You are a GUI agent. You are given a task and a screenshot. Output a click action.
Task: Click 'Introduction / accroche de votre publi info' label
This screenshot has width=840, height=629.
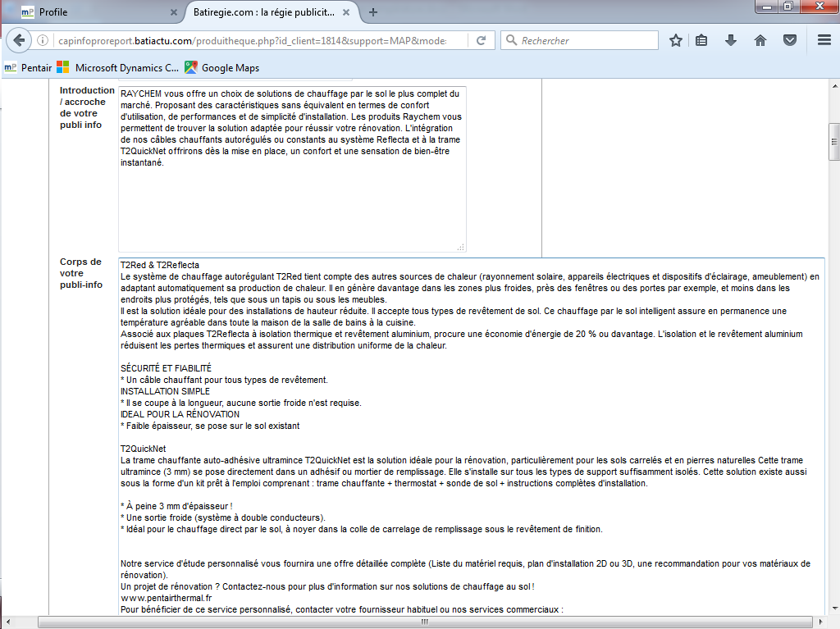click(87, 107)
